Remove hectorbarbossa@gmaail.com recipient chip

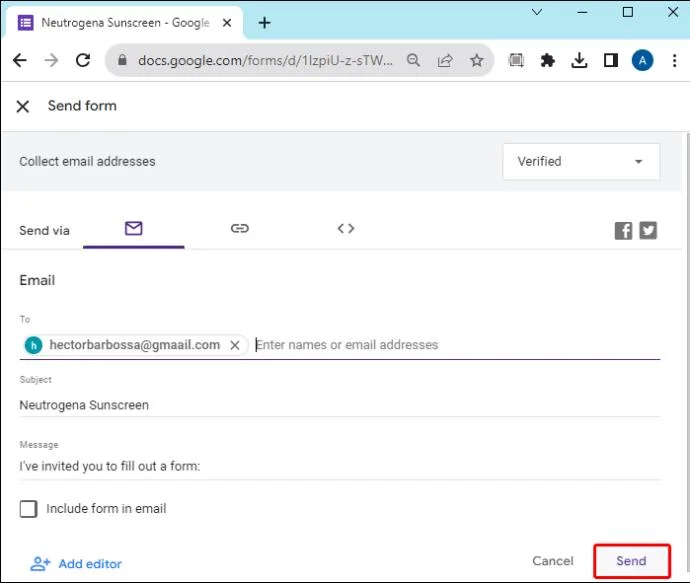(235, 345)
